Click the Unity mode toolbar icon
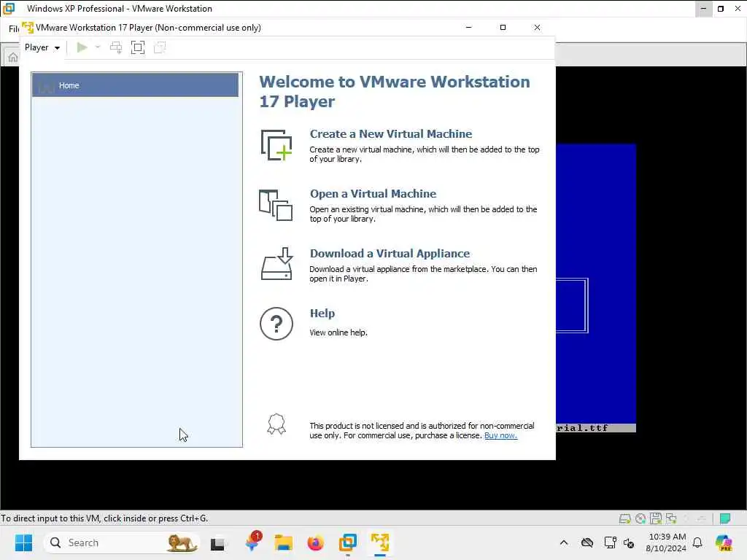Image resolution: width=747 pixels, height=560 pixels. [x=160, y=47]
